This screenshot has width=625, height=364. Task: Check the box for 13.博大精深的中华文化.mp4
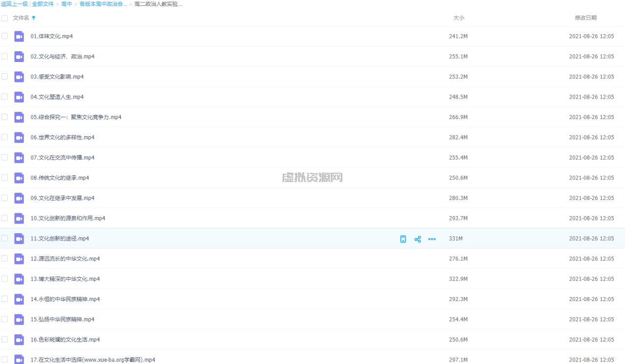pyautogui.click(x=4, y=279)
